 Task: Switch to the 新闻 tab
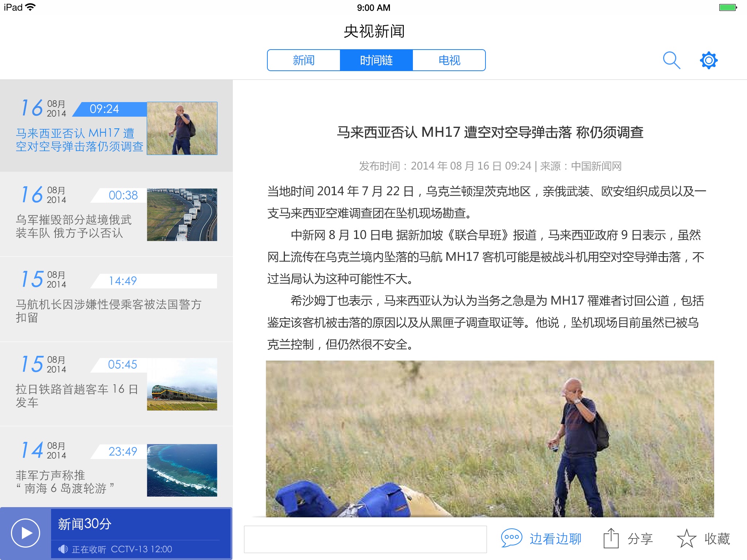[303, 60]
